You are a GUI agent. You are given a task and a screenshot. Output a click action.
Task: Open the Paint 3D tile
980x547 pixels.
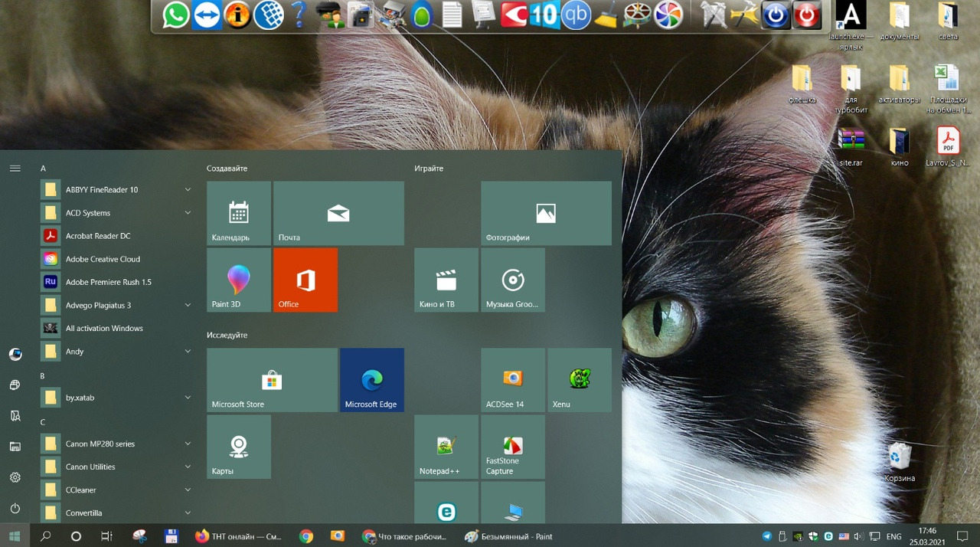point(238,280)
